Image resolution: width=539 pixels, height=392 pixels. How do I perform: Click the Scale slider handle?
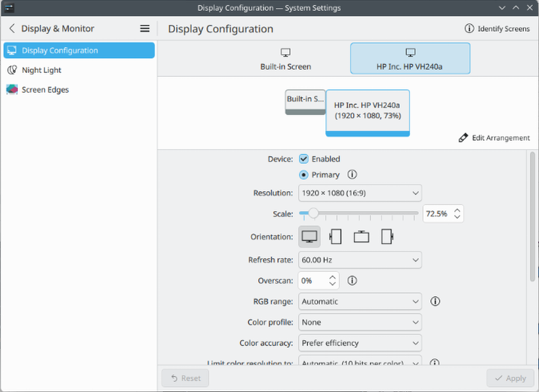(313, 214)
